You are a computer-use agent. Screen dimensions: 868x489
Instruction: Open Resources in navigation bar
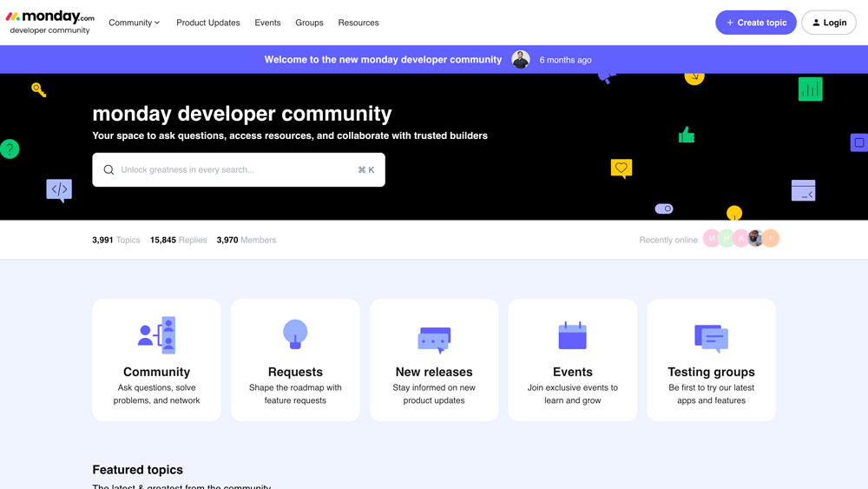[x=358, y=23]
